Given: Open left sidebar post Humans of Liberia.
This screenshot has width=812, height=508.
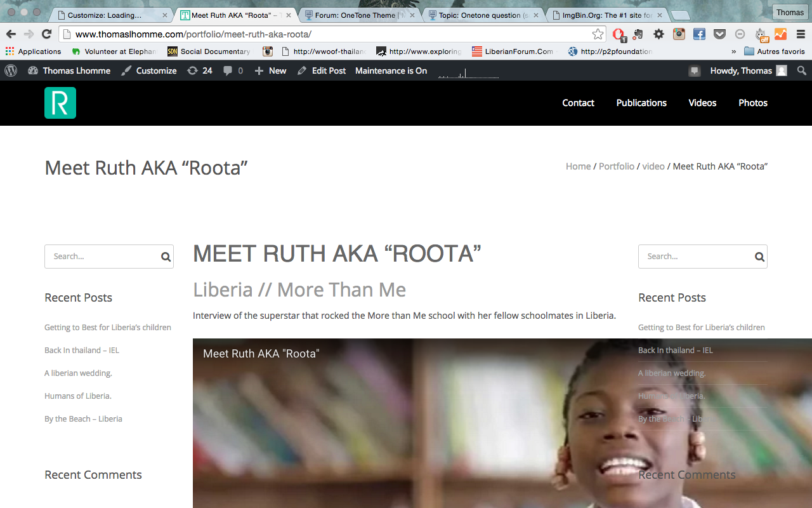Looking at the screenshot, I should coord(78,396).
